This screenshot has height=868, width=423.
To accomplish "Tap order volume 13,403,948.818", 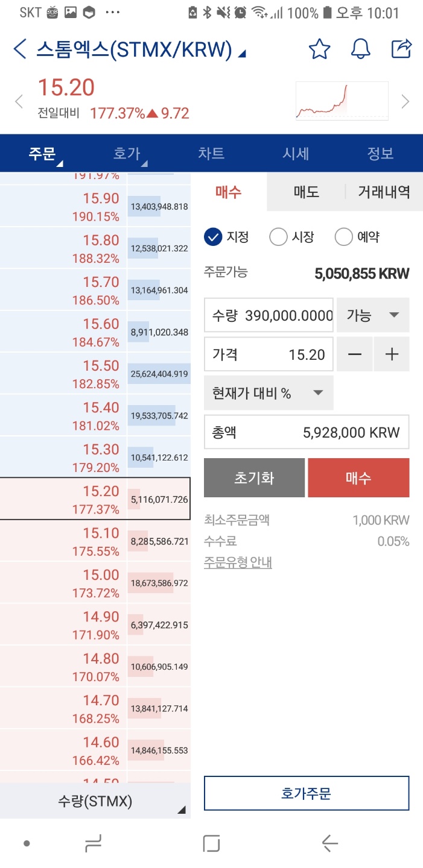I will pyautogui.click(x=159, y=207).
